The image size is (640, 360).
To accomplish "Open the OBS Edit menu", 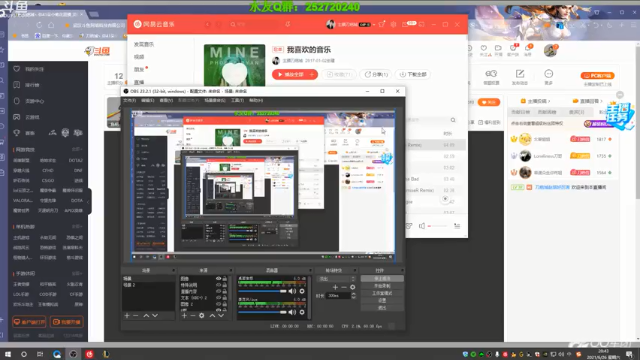I will [148, 100].
